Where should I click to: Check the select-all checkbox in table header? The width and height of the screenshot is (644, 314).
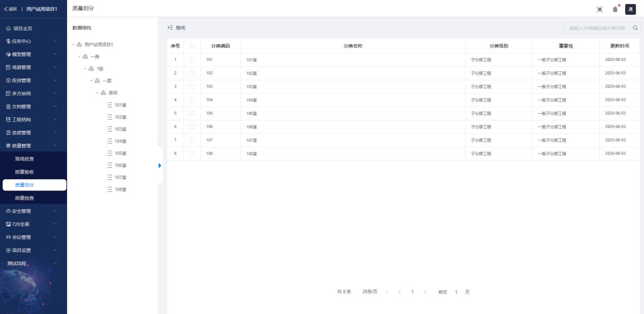pyautogui.click(x=192, y=46)
